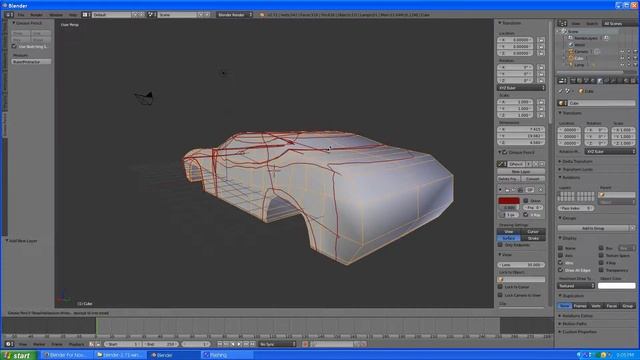Expand the Custom Properties panel
Viewport: 640px width, 360px height.
click(x=579, y=332)
